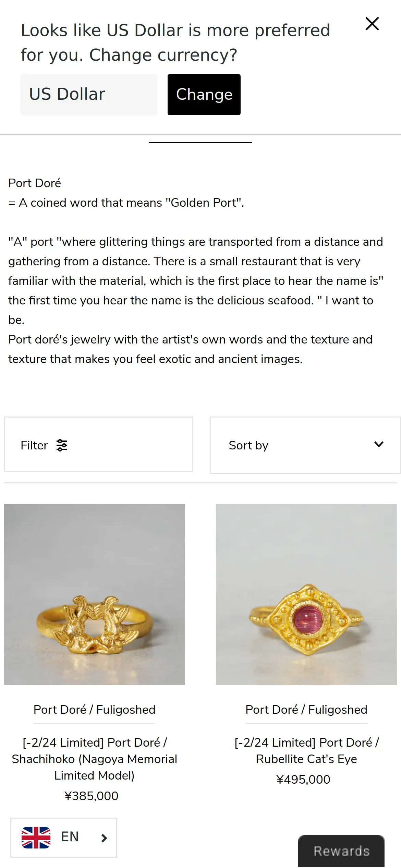Close the currency change banner
Screen dimensions: 401x868
(x=372, y=24)
